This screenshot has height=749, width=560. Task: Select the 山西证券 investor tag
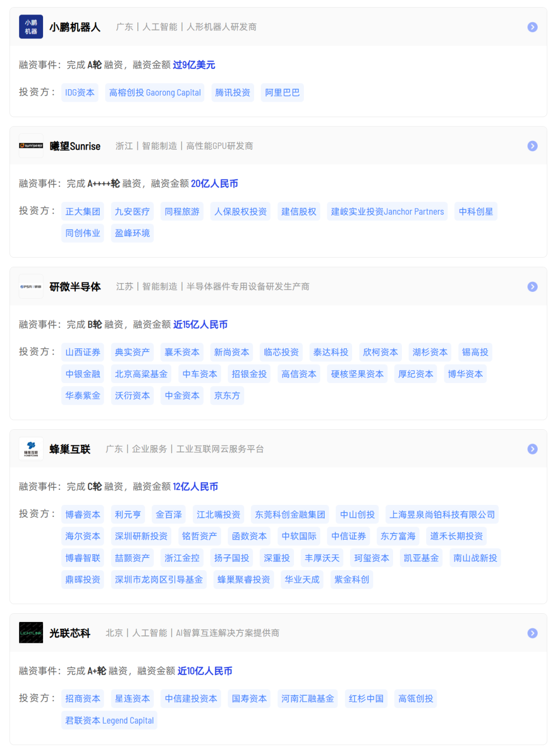83,352
